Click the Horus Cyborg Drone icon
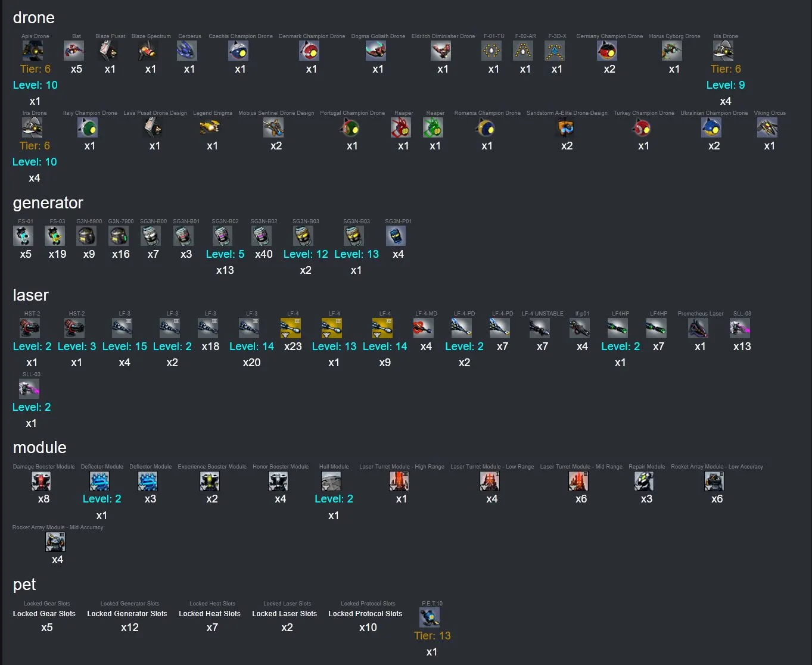The height and width of the screenshot is (665, 812). coord(672,51)
